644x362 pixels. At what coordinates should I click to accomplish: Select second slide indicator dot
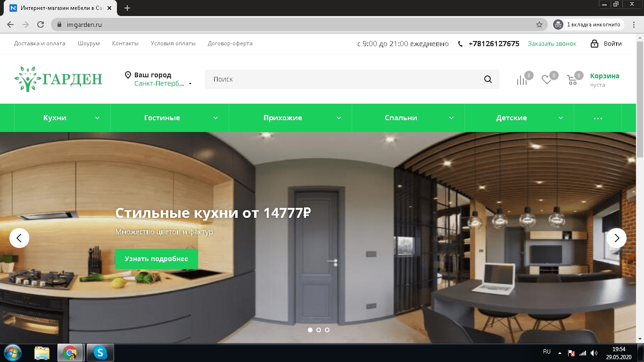tap(319, 330)
